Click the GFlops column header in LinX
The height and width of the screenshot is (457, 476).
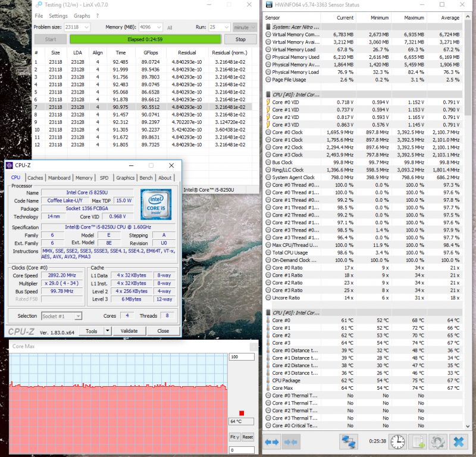(x=151, y=52)
